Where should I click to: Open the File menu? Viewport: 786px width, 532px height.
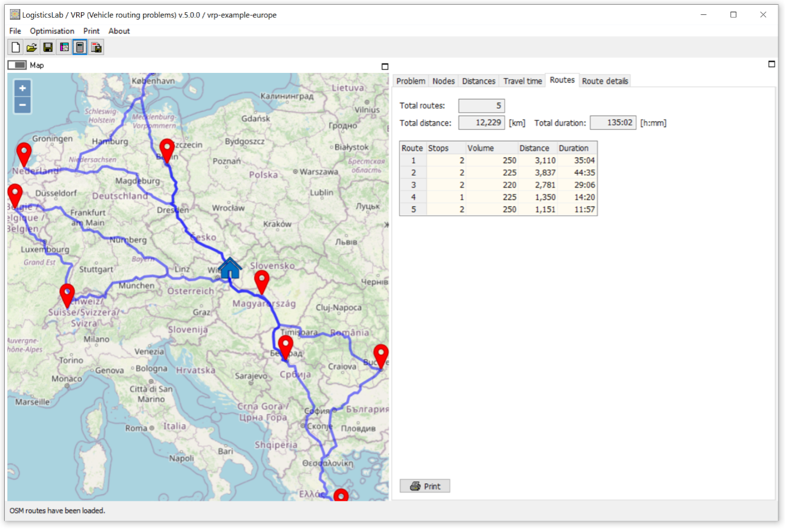(15, 31)
